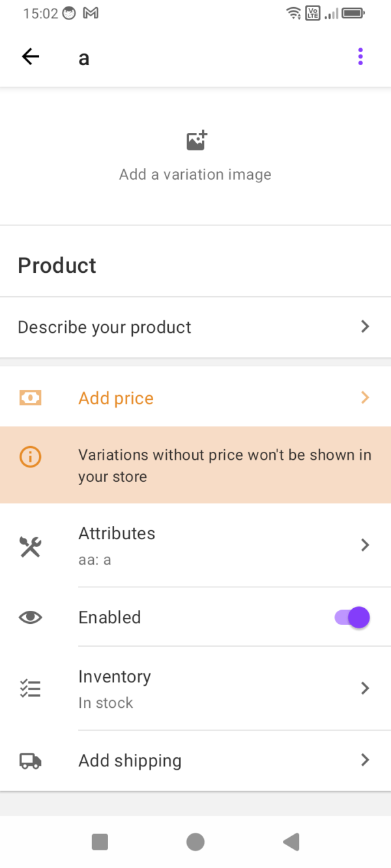This screenshot has width=391, height=868.
Task: Click the wrench and screwdriver attributes icon
Action: (x=31, y=546)
